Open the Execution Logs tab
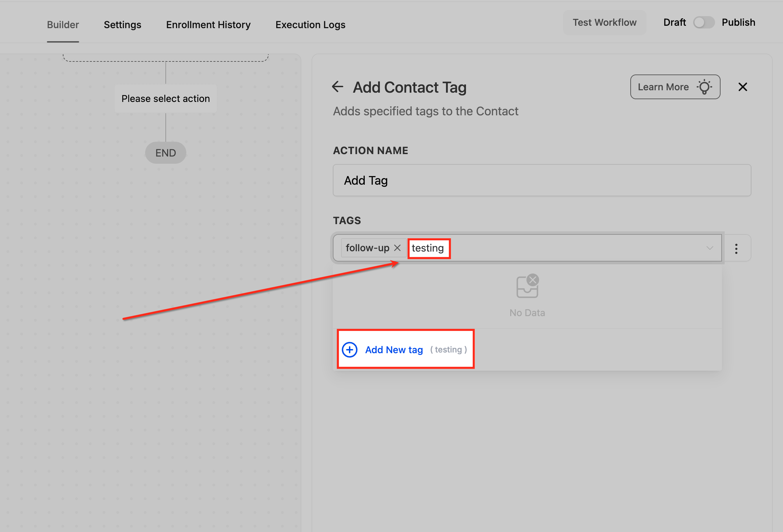 click(x=310, y=25)
